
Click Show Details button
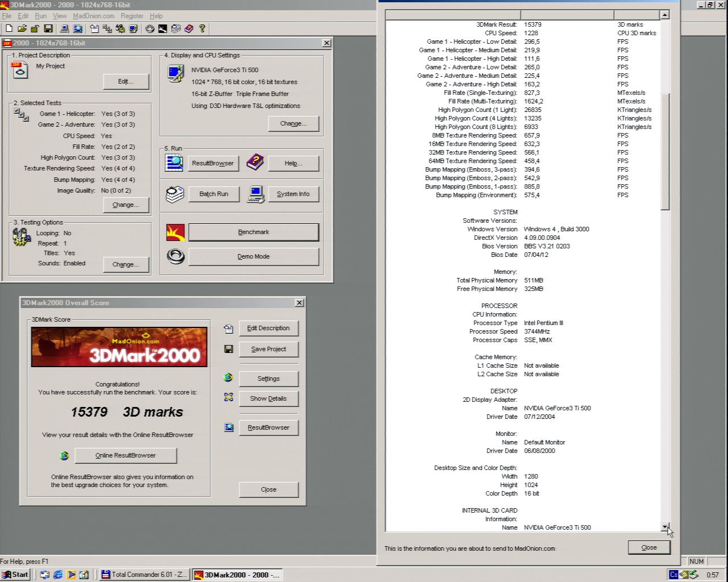click(268, 398)
